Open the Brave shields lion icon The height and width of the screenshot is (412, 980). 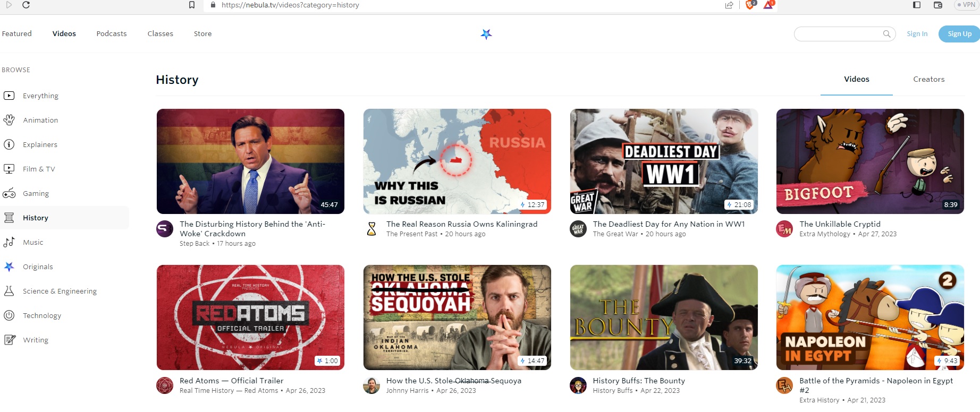tap(750, 5)
